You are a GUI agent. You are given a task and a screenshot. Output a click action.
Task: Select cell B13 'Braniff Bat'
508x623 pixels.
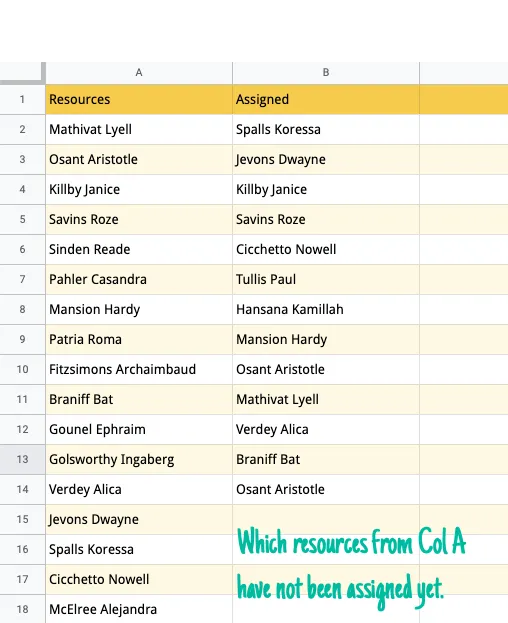pos(326,459)
